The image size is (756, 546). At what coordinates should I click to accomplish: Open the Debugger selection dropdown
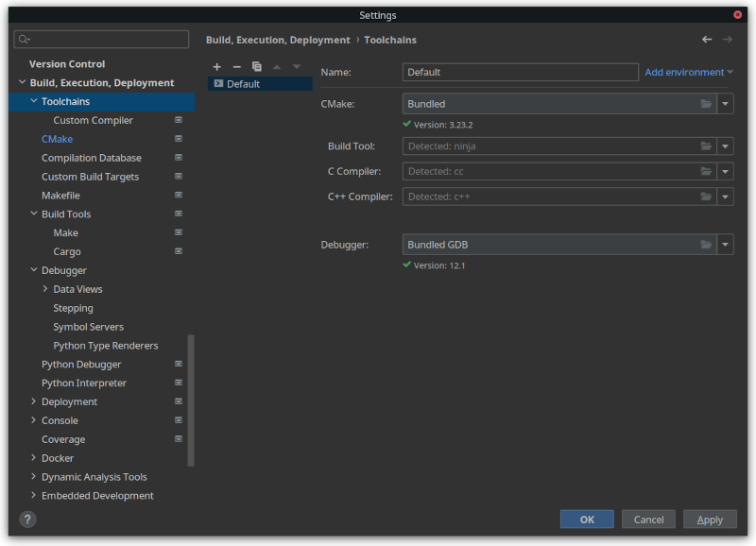(726, 244)
